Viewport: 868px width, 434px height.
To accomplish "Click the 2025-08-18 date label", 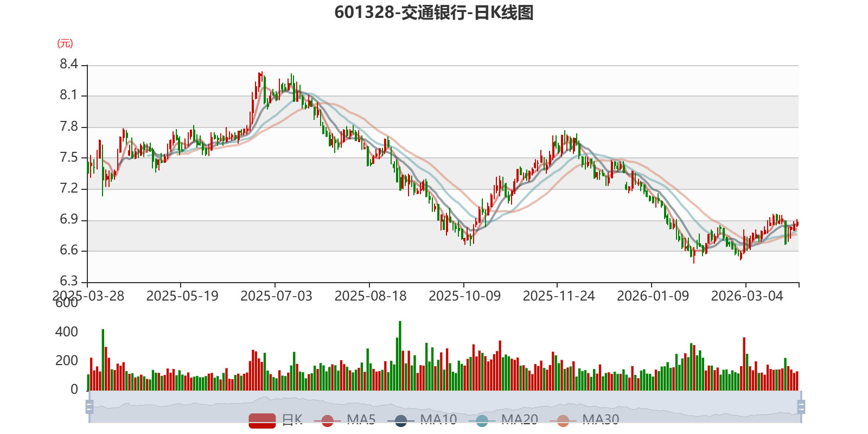I will pyautogui.click(x=371, y=296).
